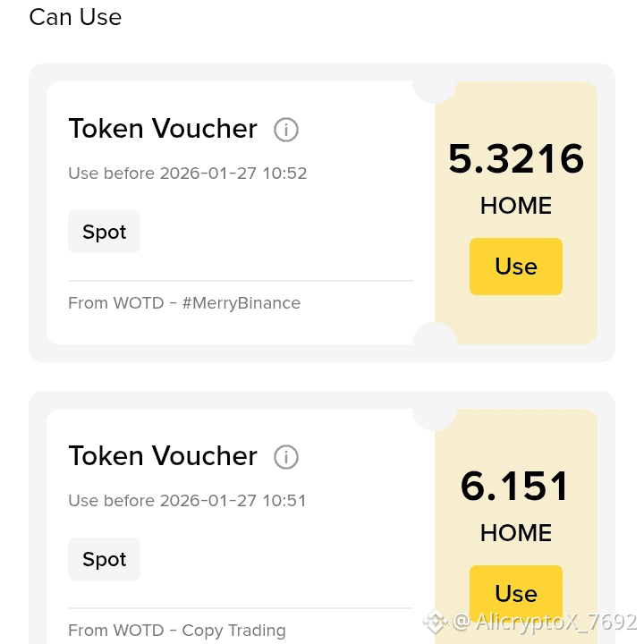The width and height of the screenshot is (644, 644).
Task: Click the HOME label under 5.3216
Action: pyautogui.click(x=515, y=206)
